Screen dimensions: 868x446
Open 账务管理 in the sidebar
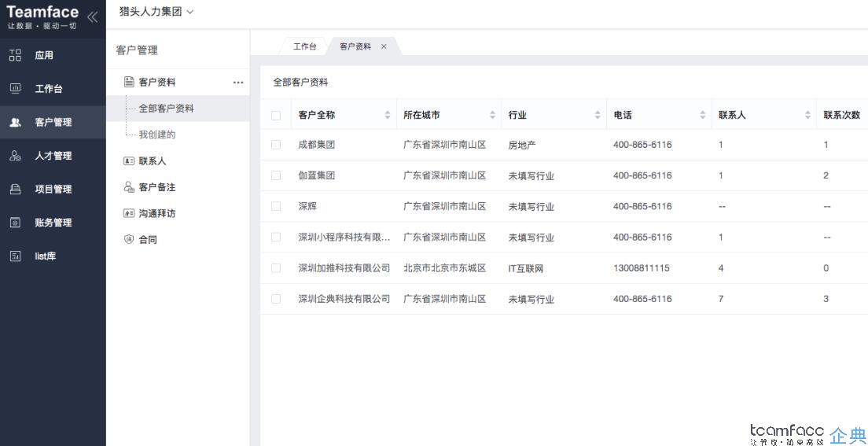(53, 223)
